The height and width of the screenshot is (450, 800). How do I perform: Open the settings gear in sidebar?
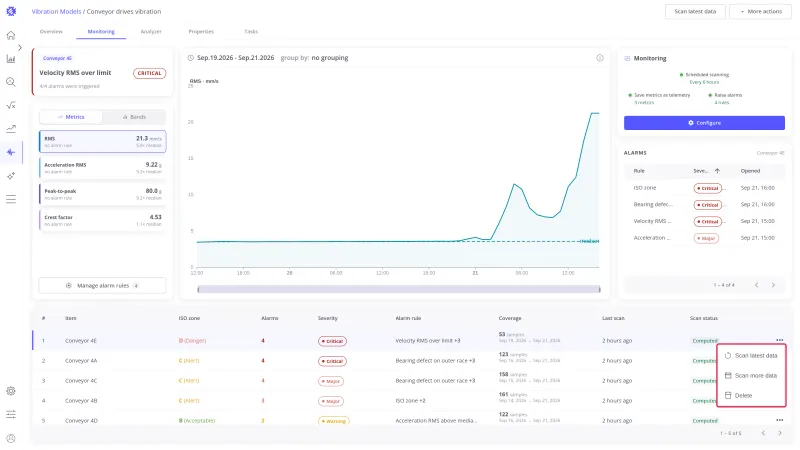click(x=11, y=391)
